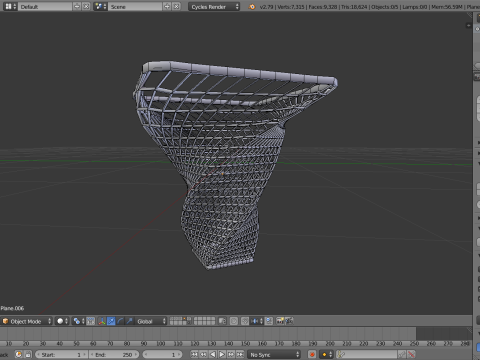This screenshot has width=480, height=360.
Task: Toggle the 3D manipulator widget
Action: (102, 321)
